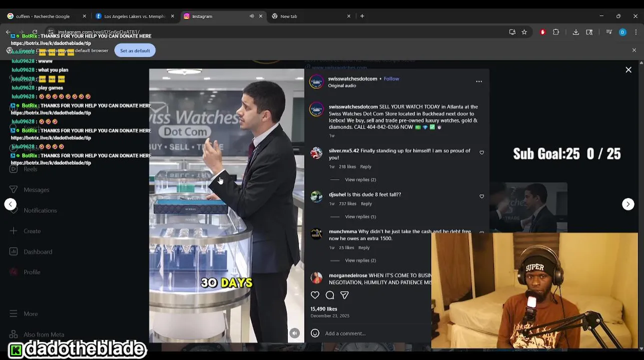Open the three-dot options for the post
The image size is (644, 360).
[x=479, y=81]
